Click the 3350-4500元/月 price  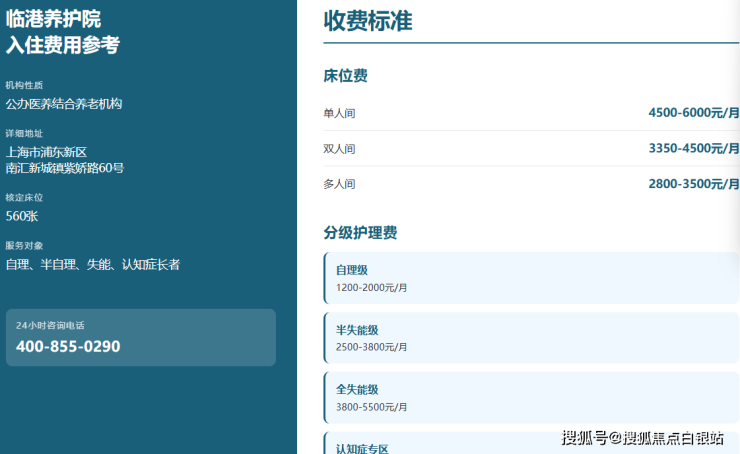tap(694, 148)
